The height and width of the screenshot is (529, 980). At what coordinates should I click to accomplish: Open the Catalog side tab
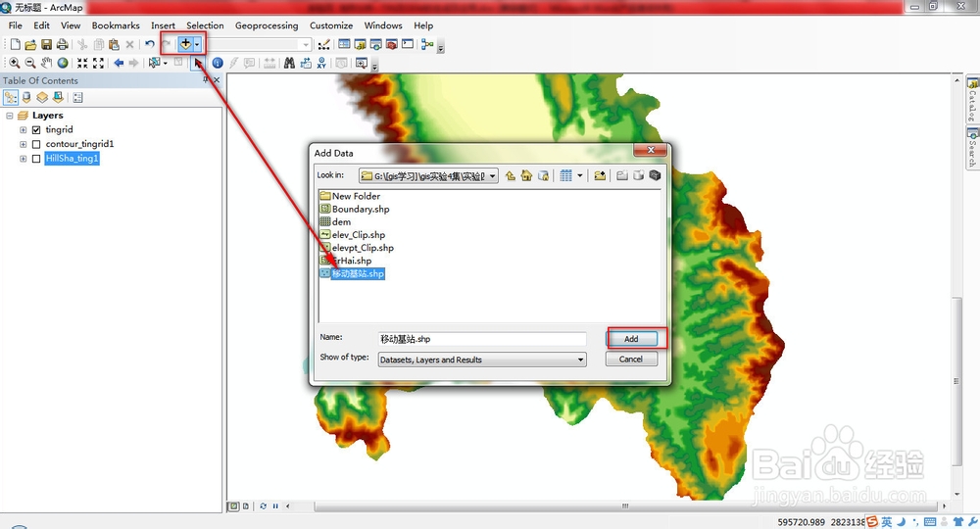tap(972, 99)
